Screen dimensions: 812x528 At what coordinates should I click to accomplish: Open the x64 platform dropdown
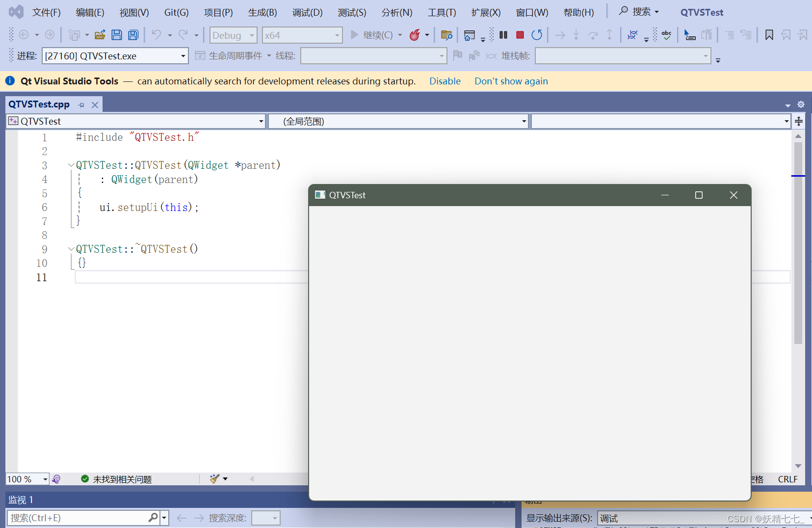point(302,35)
